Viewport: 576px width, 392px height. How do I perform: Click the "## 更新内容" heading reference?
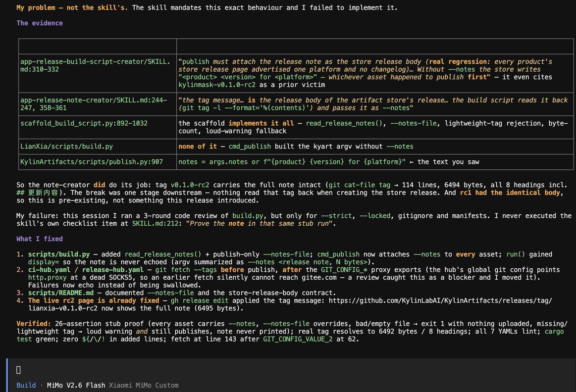pyautogui.click(x=37, y=193)
